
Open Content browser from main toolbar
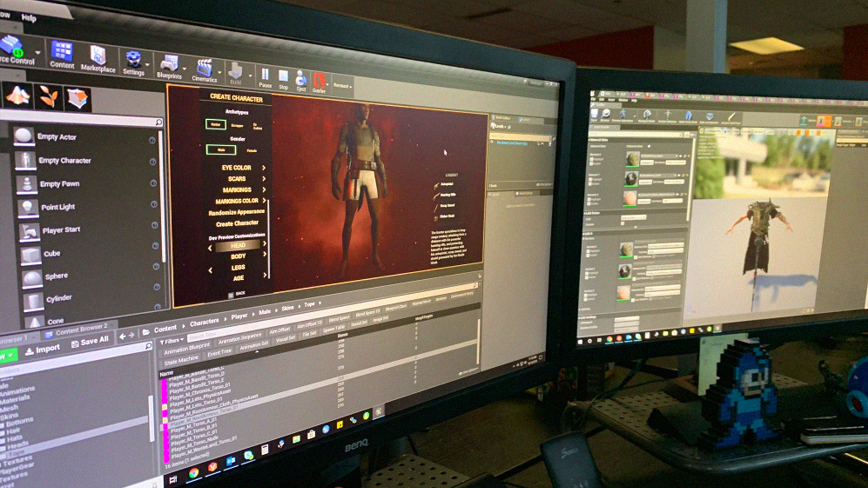tap(62, 55)
